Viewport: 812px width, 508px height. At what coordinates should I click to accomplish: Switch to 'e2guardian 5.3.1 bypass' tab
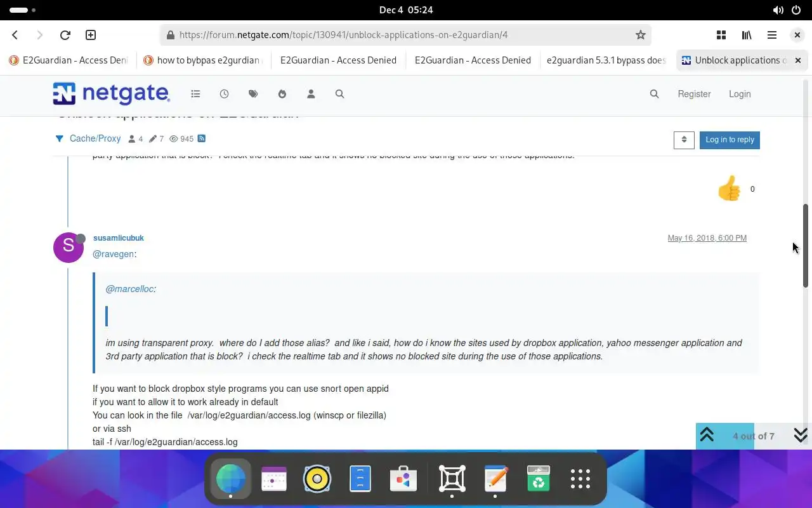(x=605, y=60)
